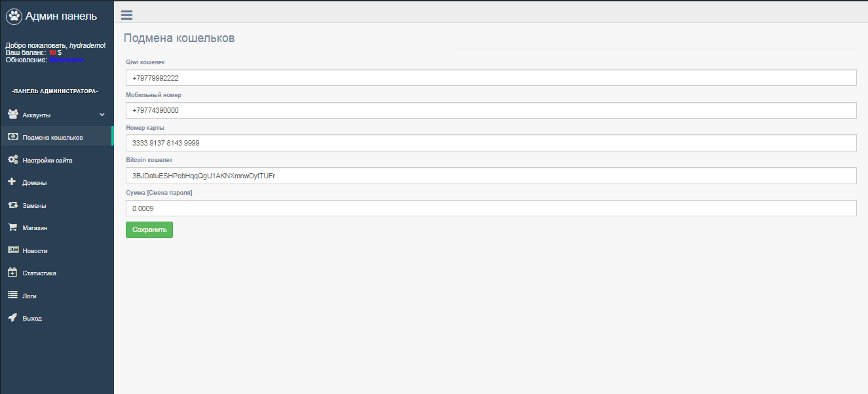Select the Bitcoin кошелек address field
Screen dimensions: 868x394
click(x=491, y=176)
